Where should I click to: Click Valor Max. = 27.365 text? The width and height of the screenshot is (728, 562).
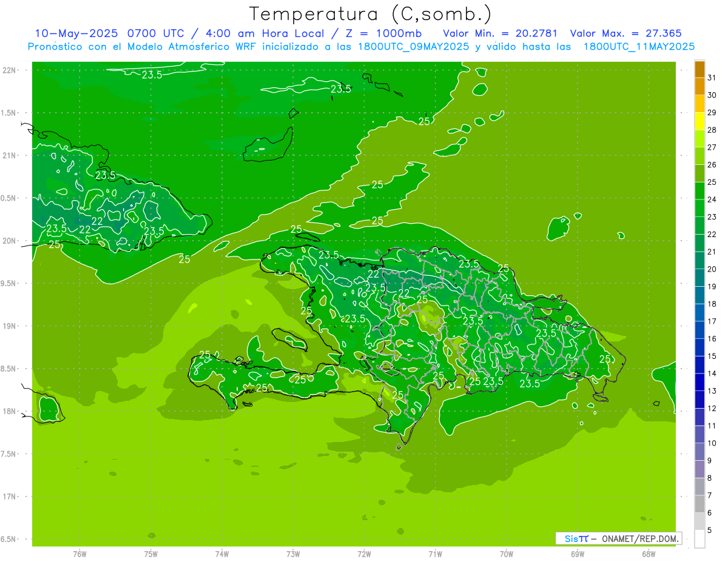pyautogui.click(x=626, y=33)
